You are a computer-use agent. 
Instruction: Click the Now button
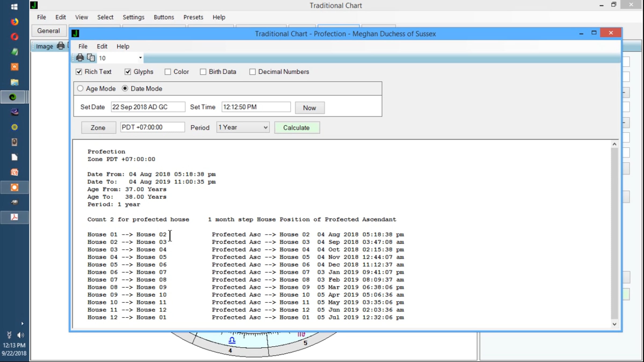point(310,108)
